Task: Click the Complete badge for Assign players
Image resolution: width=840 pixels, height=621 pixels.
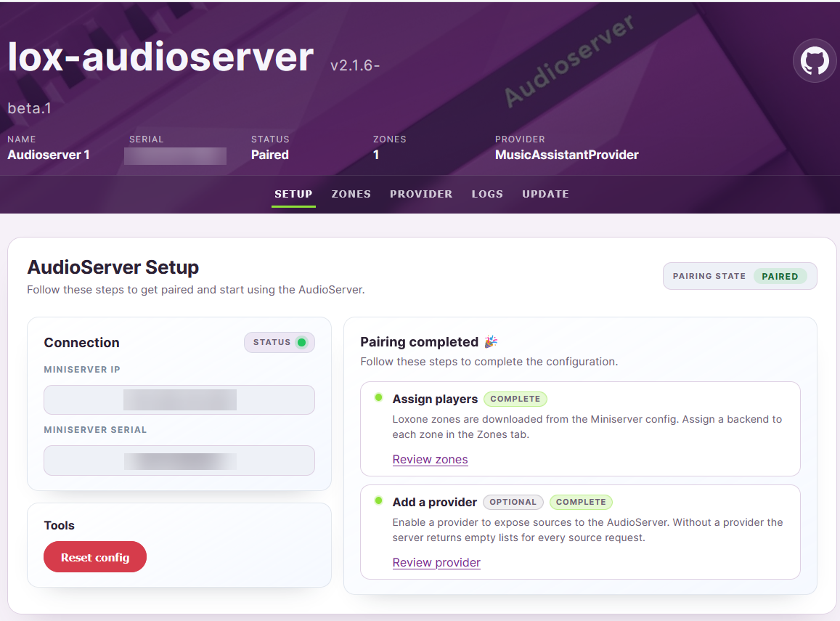Action: click(515, 399)
